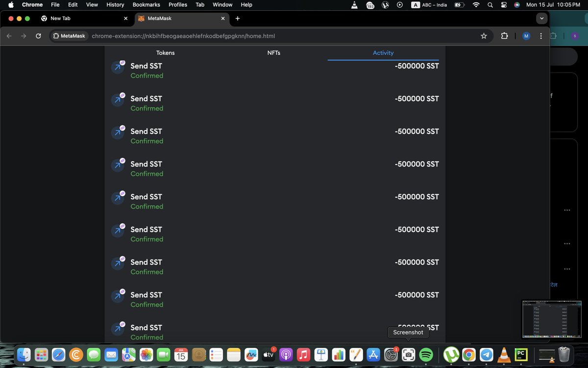Open Spotify from the Dock
Screen dimensions: 588x368
tap(426, 354)
